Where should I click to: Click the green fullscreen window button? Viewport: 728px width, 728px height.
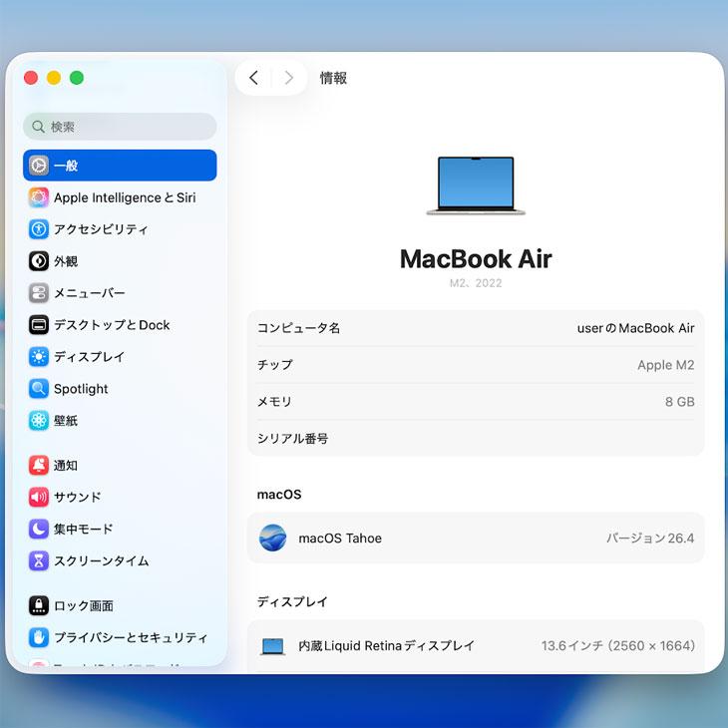(x=77, y=78)
